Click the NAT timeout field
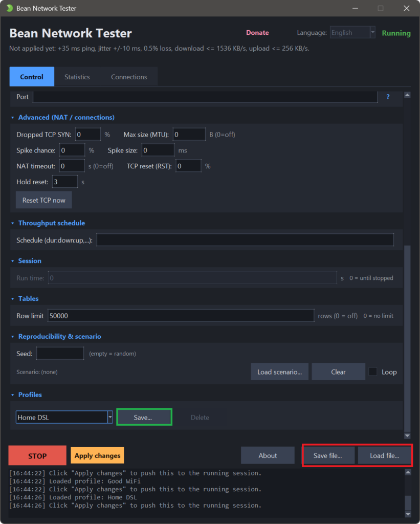The image size is (420, 524). coord(72,166)
